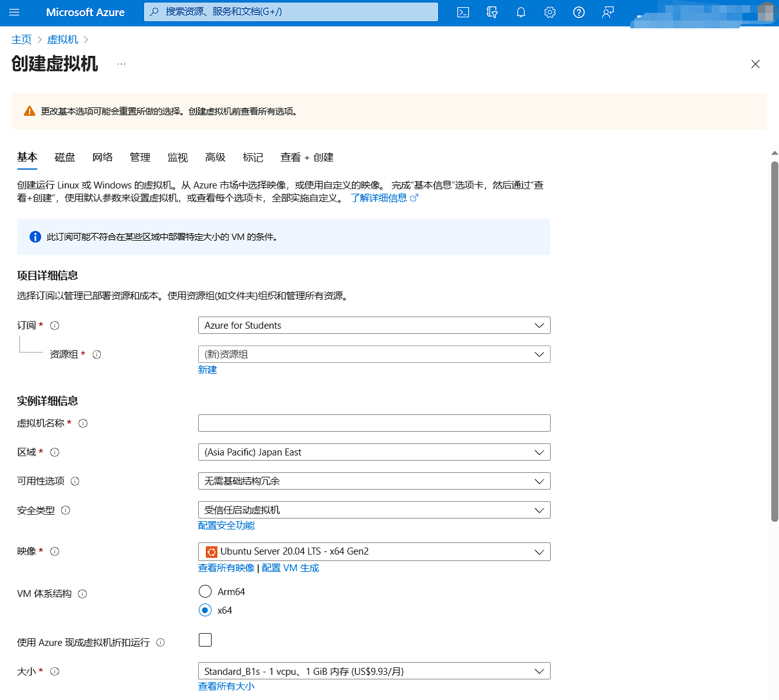
Task: Select the Arm64 architecture radio button
Action: click(x=205, y=591)
